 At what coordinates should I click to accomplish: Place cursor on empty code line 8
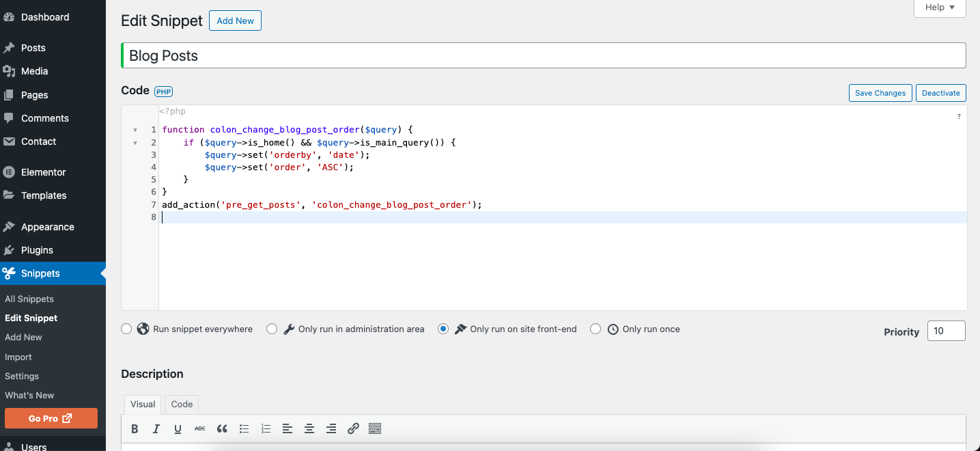coord(563,217)
